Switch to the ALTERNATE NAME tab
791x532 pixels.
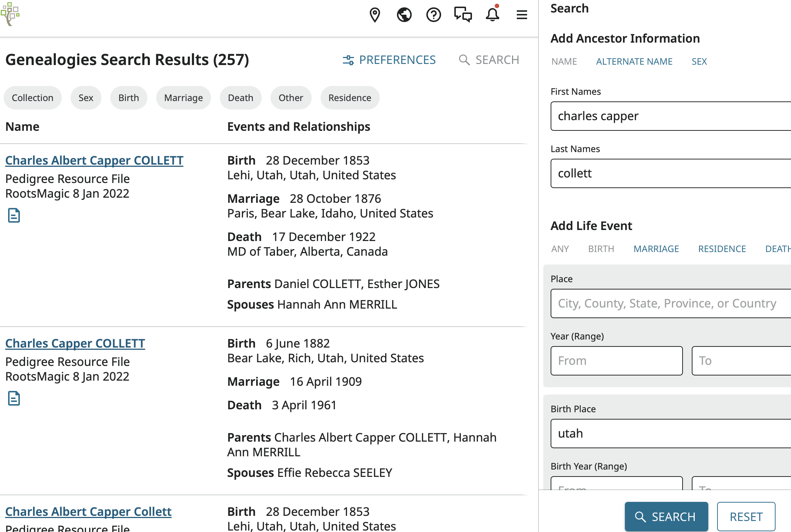pyautogui.click(x=634, y=61)
